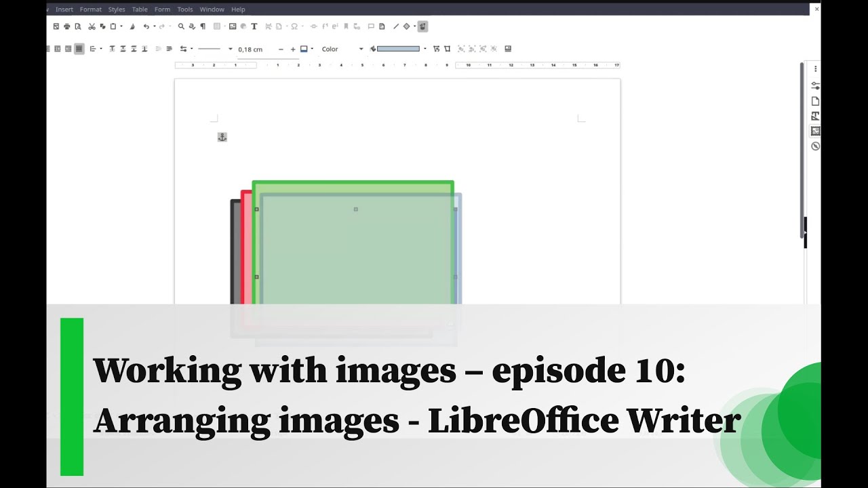
Task: Click the Undo arrow icon
Action: (146, 26)
